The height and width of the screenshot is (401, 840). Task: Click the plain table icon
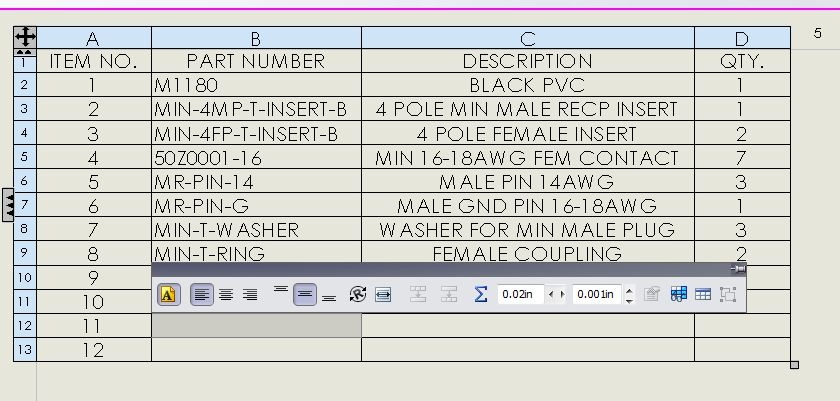click(702, 294)
